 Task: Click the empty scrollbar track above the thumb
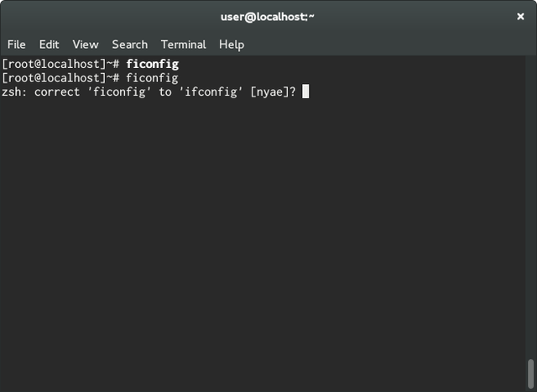point(531,206)
